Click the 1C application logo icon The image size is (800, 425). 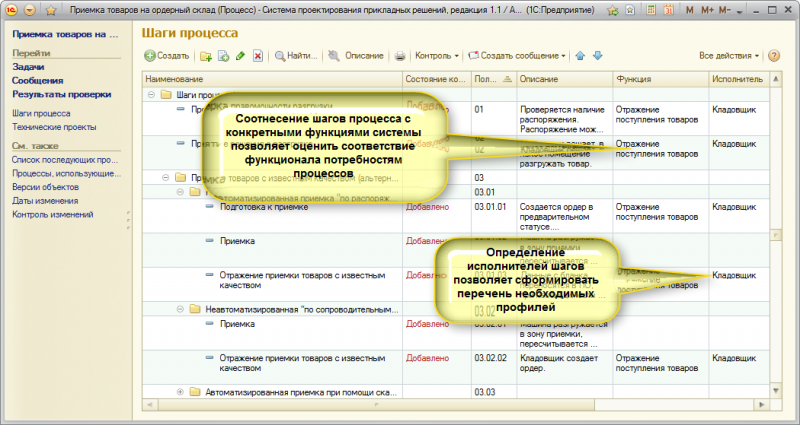click(x=11, y=10)
